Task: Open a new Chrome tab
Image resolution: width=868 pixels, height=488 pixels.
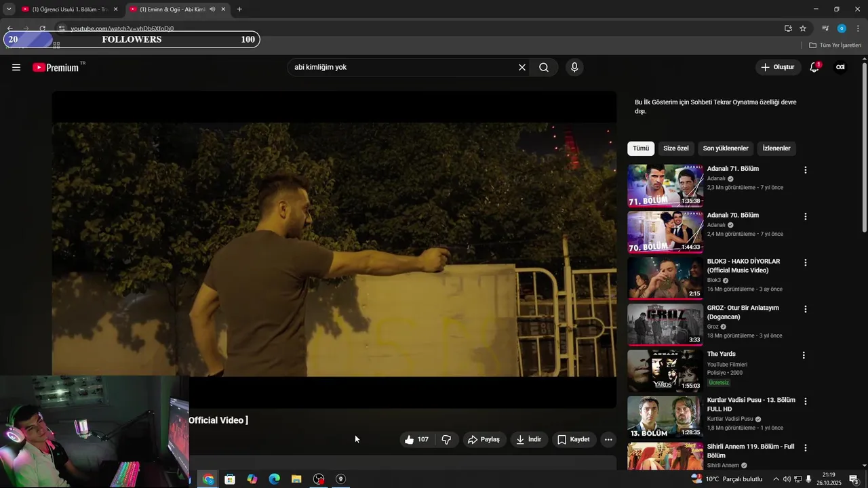Action: (x=239, y=9)
